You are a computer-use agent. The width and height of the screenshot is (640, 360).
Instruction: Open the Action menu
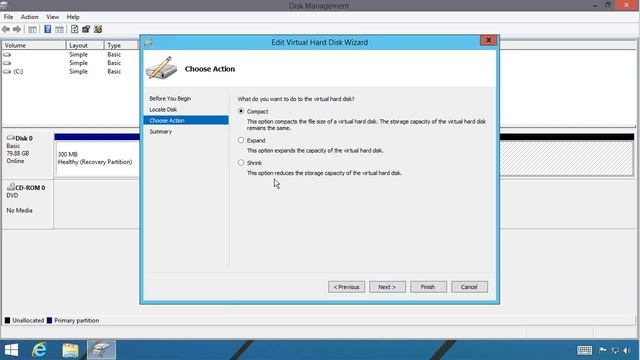(x=29, y=17)
